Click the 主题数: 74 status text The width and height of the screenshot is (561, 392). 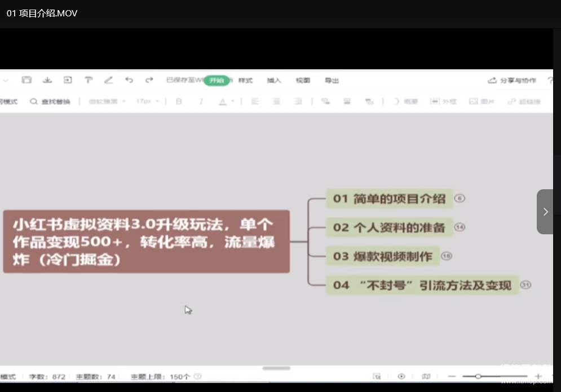[x=95, y=377]
